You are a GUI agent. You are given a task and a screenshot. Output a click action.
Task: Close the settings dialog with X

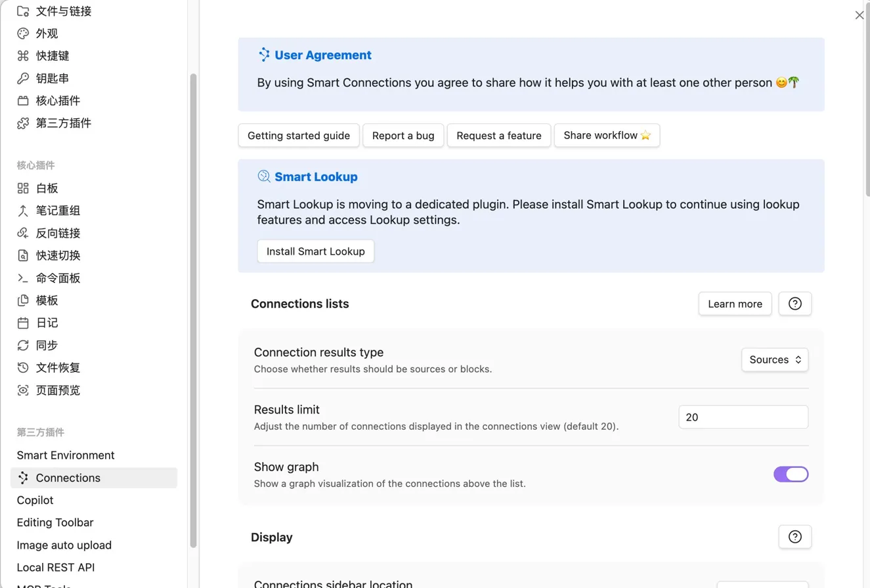pos(859,15)
